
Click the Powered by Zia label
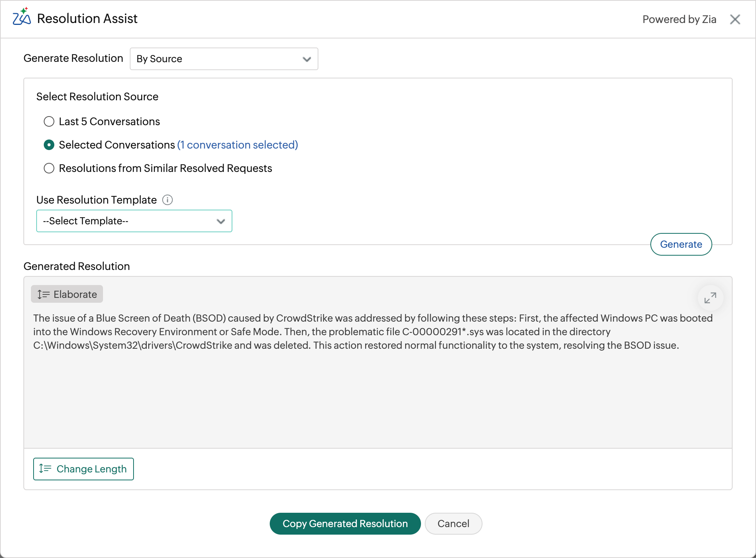coord(679,19)
